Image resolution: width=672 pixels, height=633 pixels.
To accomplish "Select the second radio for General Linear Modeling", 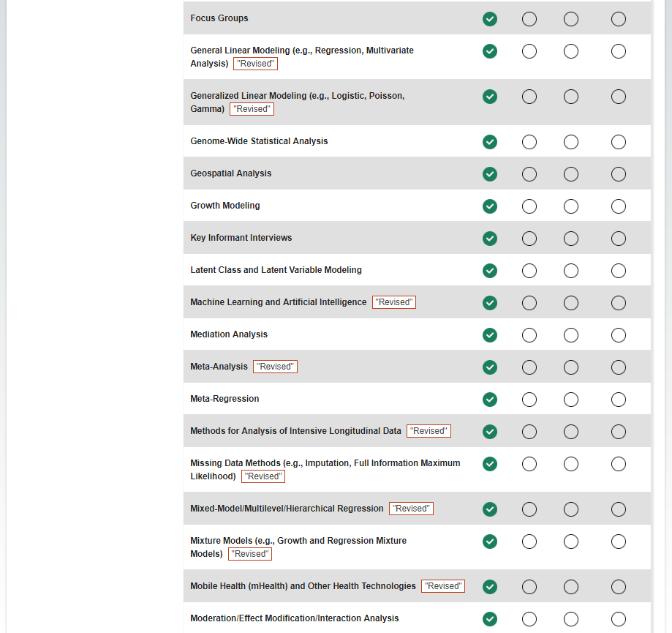I will 529,51.
